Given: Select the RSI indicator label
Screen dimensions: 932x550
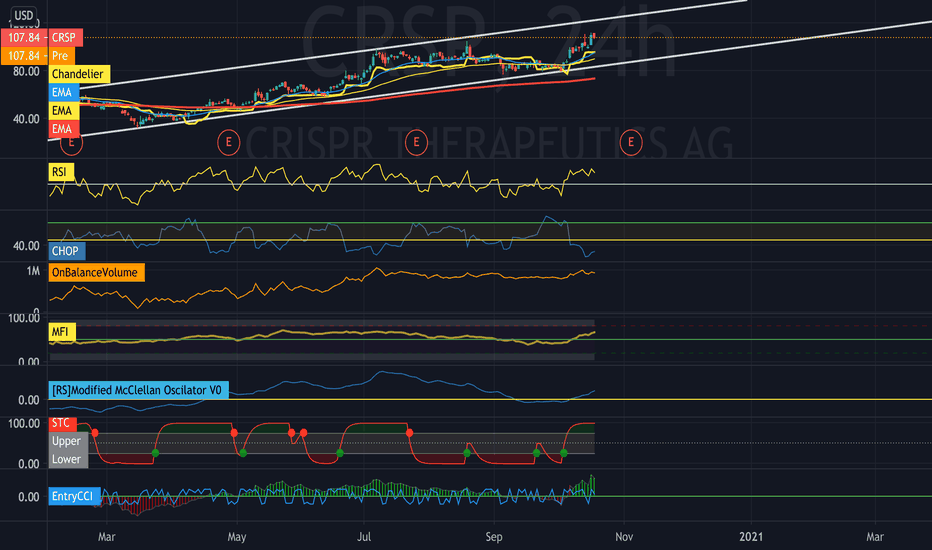Looking at the screenshot, I should tap(61, 172).
